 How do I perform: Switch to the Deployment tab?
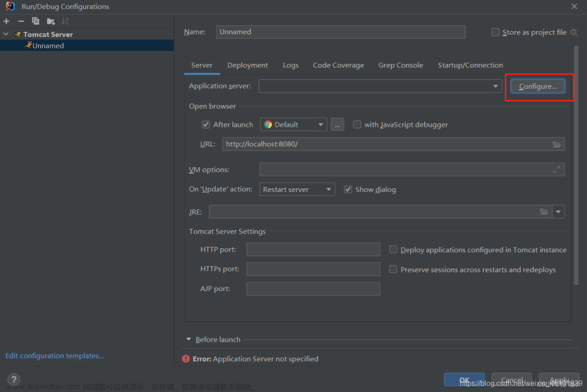[248, 65]
